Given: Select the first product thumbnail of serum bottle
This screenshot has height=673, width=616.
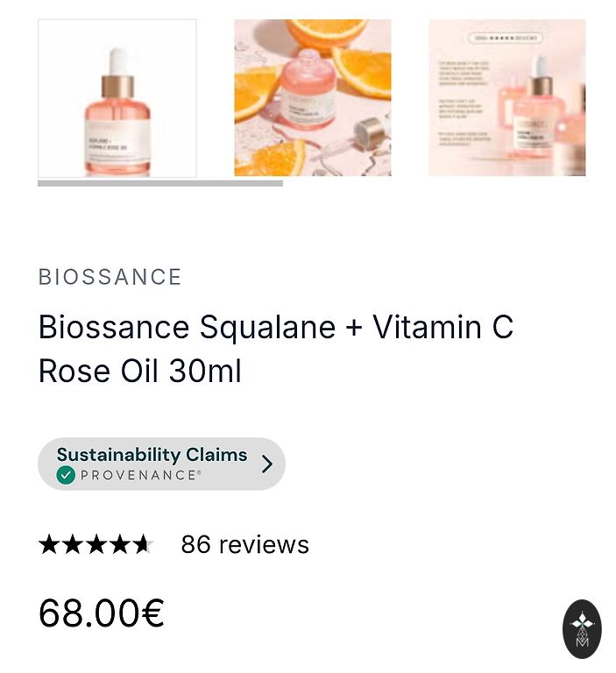Looking at the screenshot, I should 117,98.
